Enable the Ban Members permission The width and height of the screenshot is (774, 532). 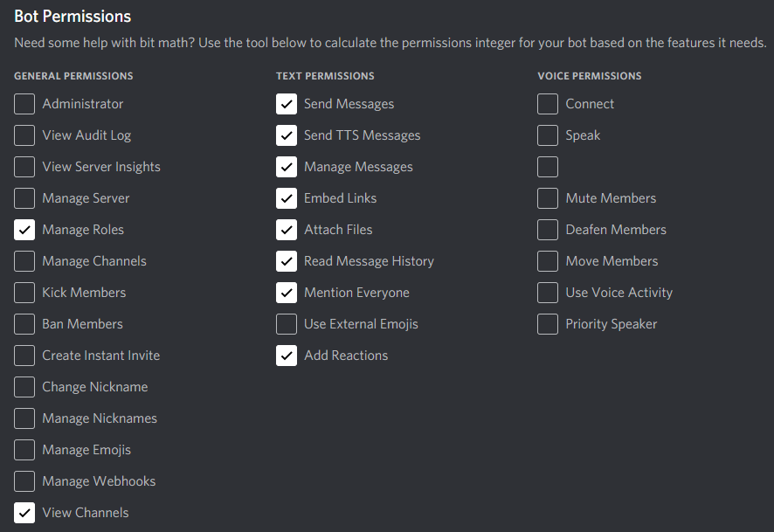24,323
